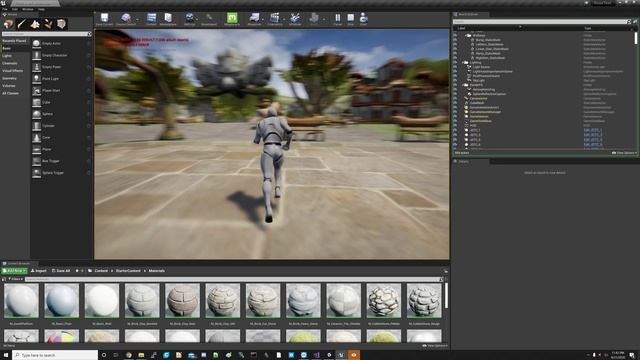Click the Eject toolbar icon
This screenshot has width=640, height=360.
[363, 18]
